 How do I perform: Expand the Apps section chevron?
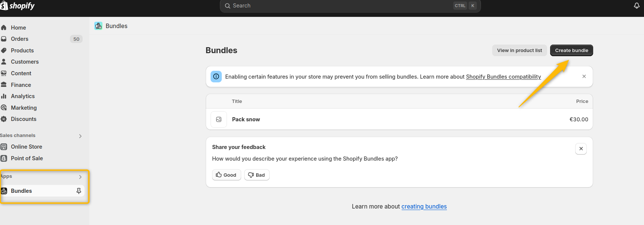pyautogui.click(x=80, y=177)
